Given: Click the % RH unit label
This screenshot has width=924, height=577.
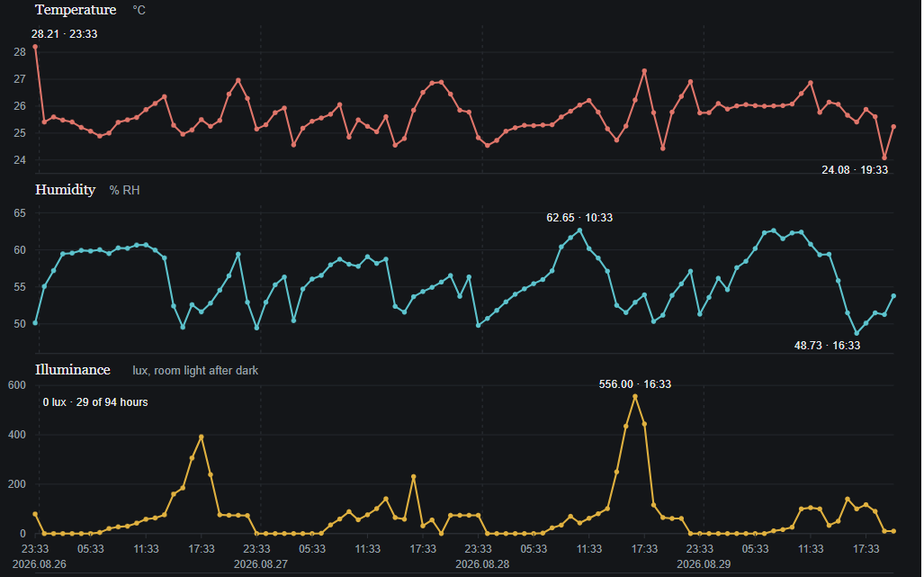Looking at the screenshot, I should pyautogui.click(x=124, y=190).
